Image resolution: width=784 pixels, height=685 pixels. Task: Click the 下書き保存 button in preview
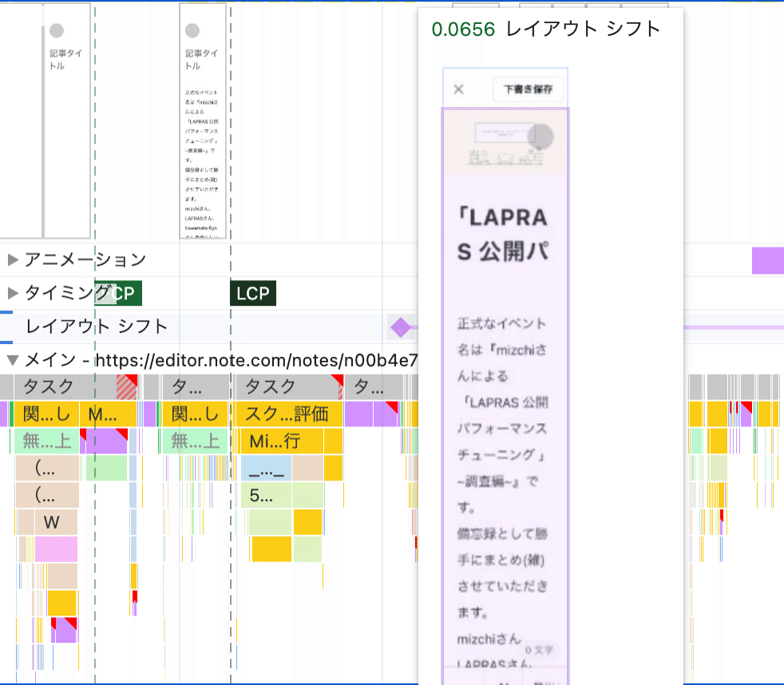528,89
